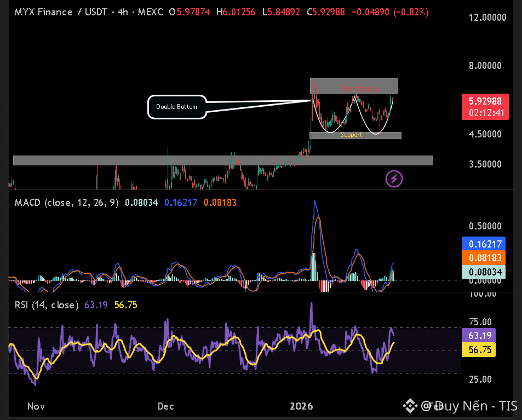Screen dimensions: 522x420
Task: Click the close value C5.92988 in header
Action: pos(326,12)
